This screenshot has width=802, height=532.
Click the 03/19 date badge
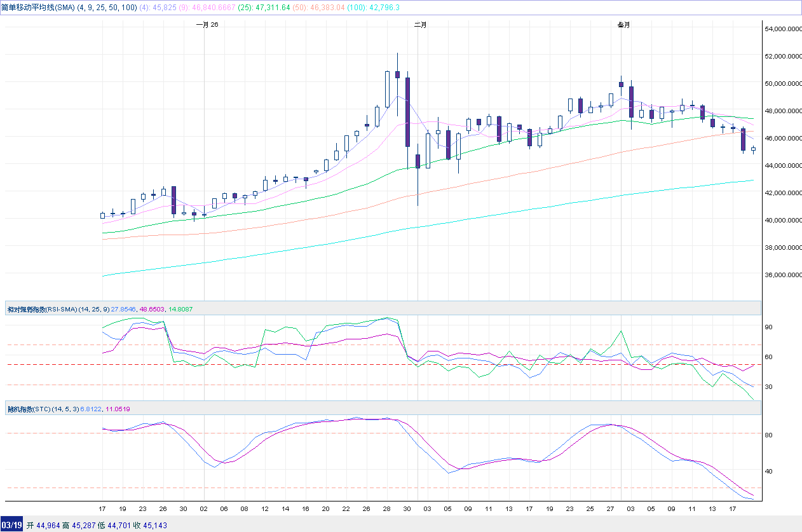point(12,526)
